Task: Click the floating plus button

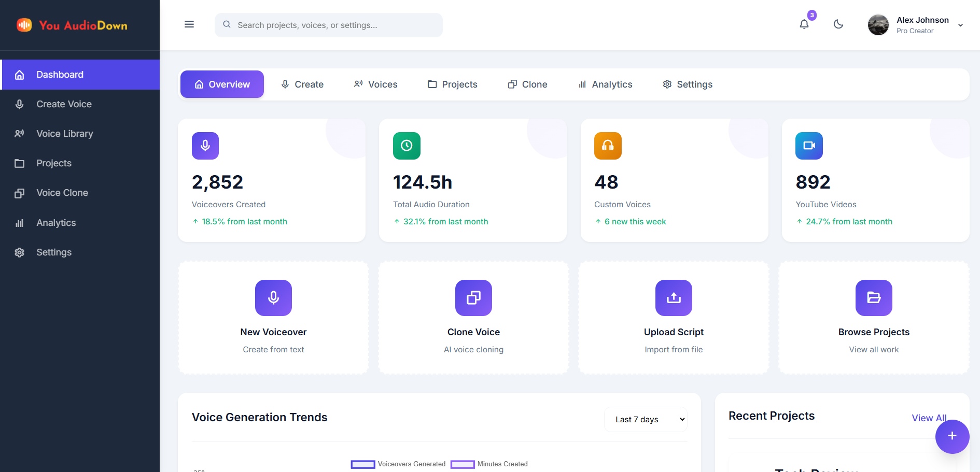Action: pyautogui.click(x=952, y=436)
